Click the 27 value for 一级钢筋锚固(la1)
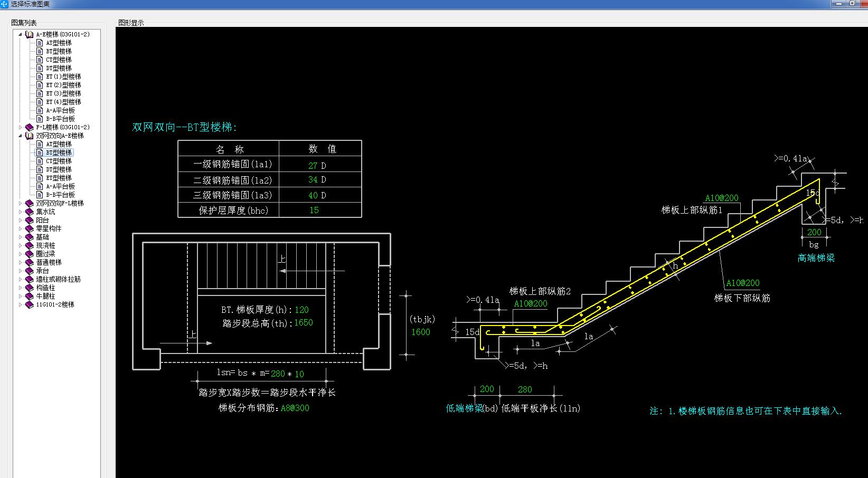 313,166
